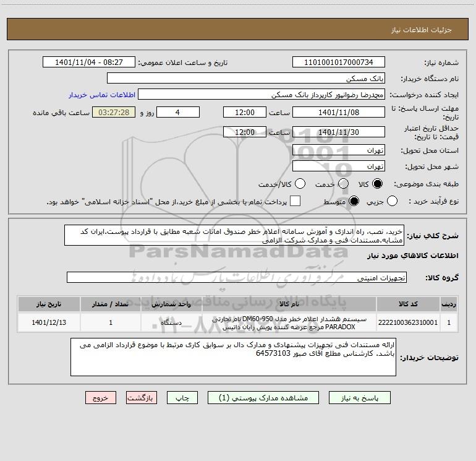The height and width of the screenshot is (461, 476).
Task: Click the price validity date field 1401/11/30
Action: pyautogui.click(x=338, y=132)
